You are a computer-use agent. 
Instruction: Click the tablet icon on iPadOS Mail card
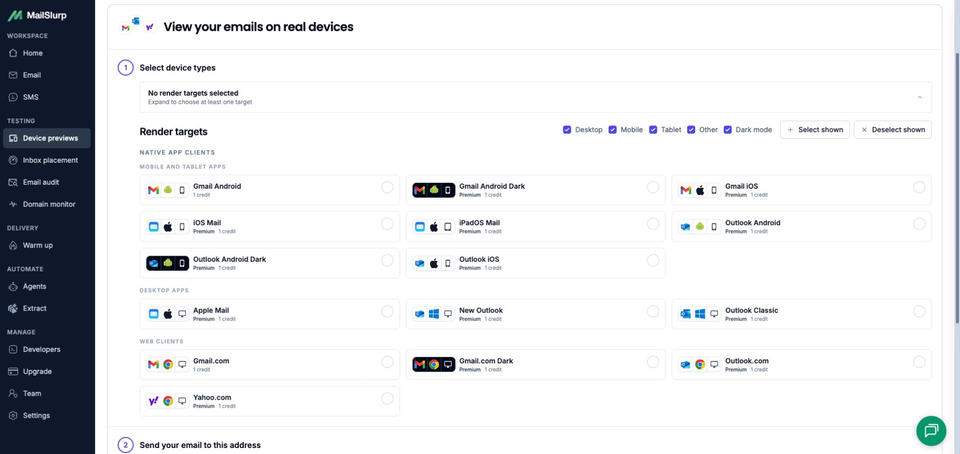[448, 227]
